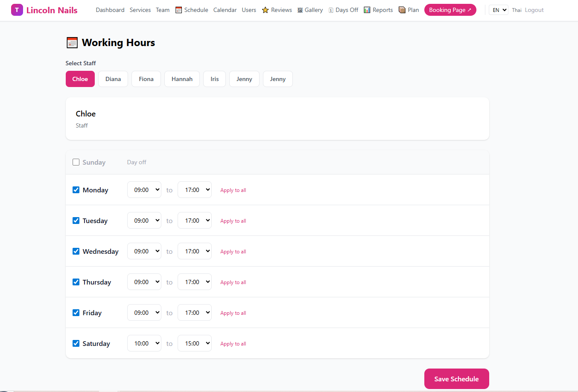Expand Friday start time dropdown

144,313
